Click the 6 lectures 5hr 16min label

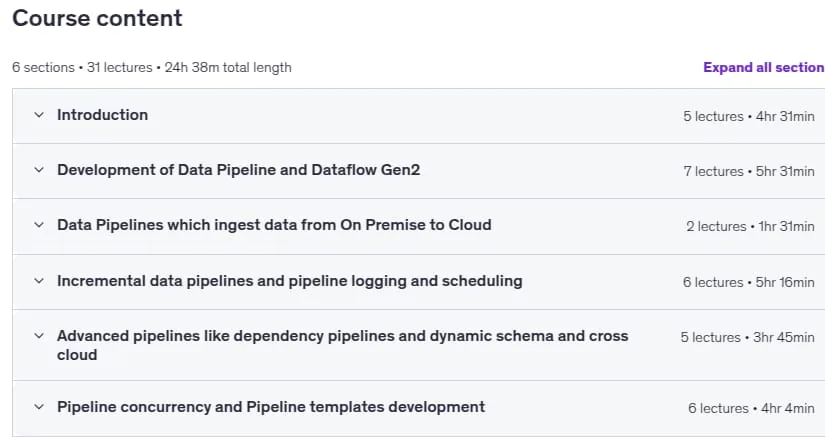tap(749, 282)
